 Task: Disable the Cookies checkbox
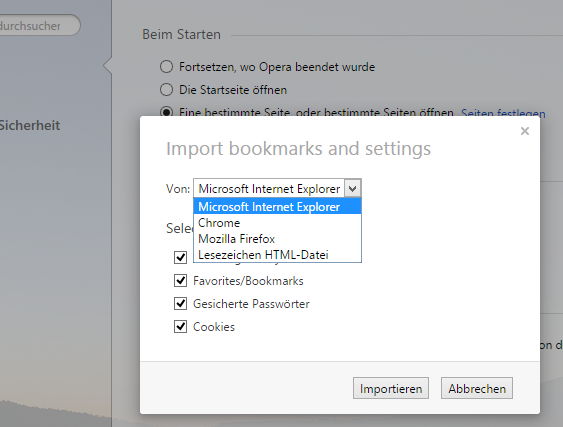(x=180, y=326)
